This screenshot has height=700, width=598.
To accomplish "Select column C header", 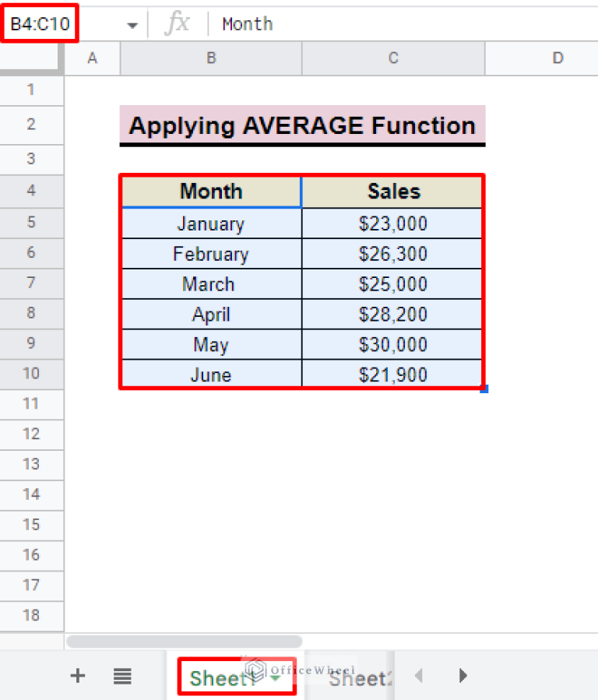I will (x=392, y=58).
